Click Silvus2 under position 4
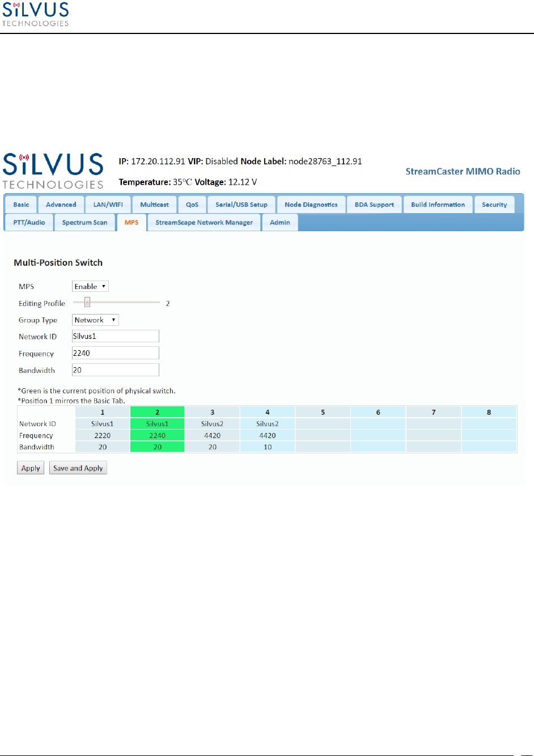The height and width of the screenshot is (756, 534). point(268,423)
